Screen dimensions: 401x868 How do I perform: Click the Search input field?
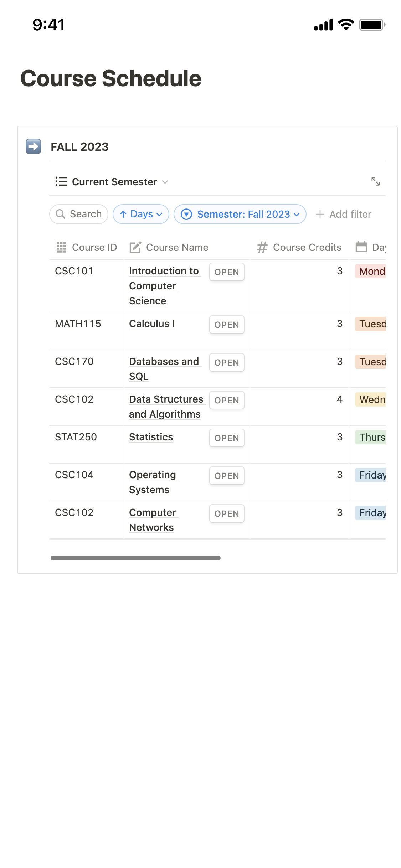(x=79, y=214)
